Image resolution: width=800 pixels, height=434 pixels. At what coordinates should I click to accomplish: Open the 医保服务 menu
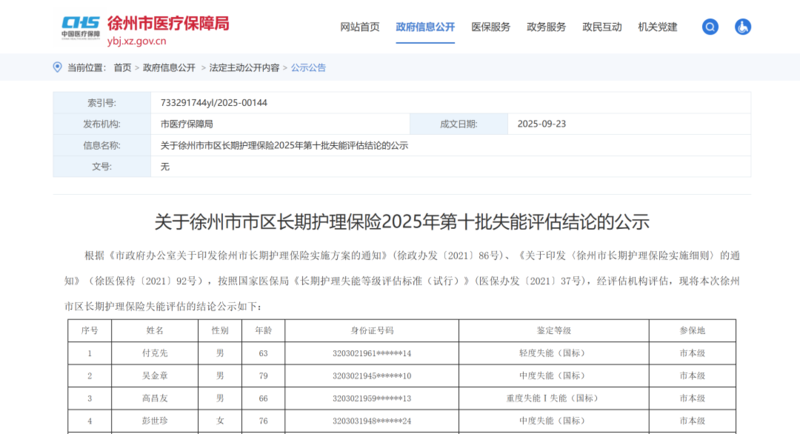click(x=491, y=27)
